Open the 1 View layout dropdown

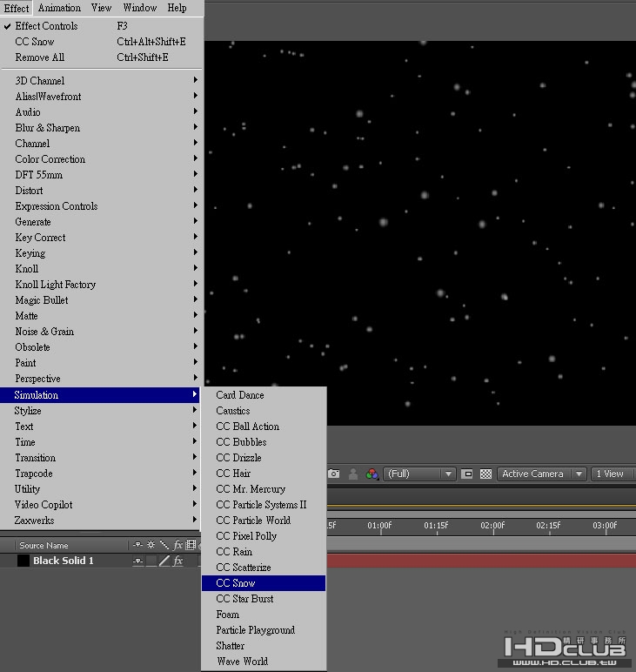613,474
